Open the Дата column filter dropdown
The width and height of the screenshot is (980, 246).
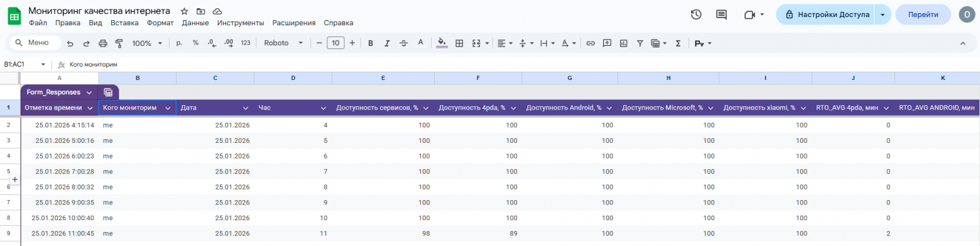tap(246, 108)
